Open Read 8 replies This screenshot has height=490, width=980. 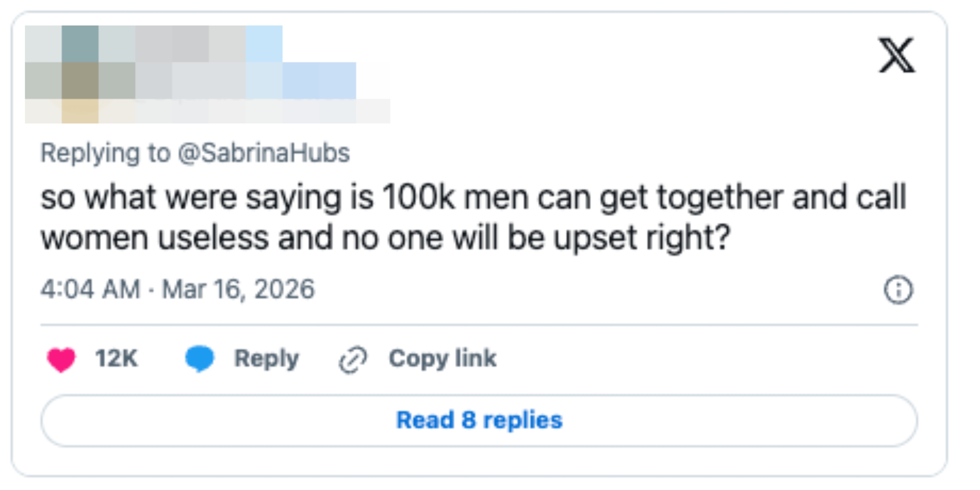479,420
